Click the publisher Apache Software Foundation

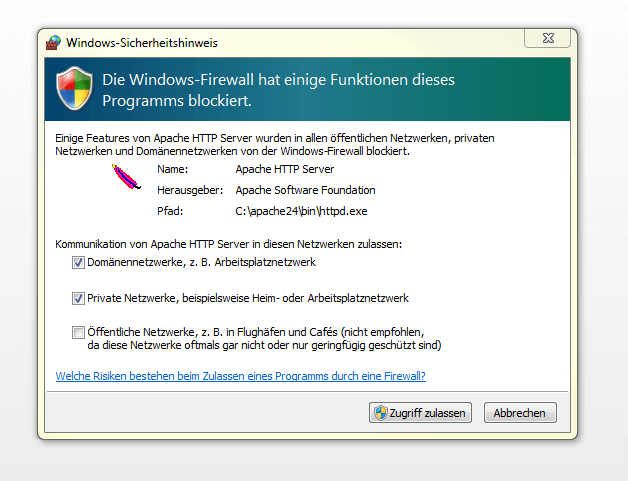[x=305, y=190]
